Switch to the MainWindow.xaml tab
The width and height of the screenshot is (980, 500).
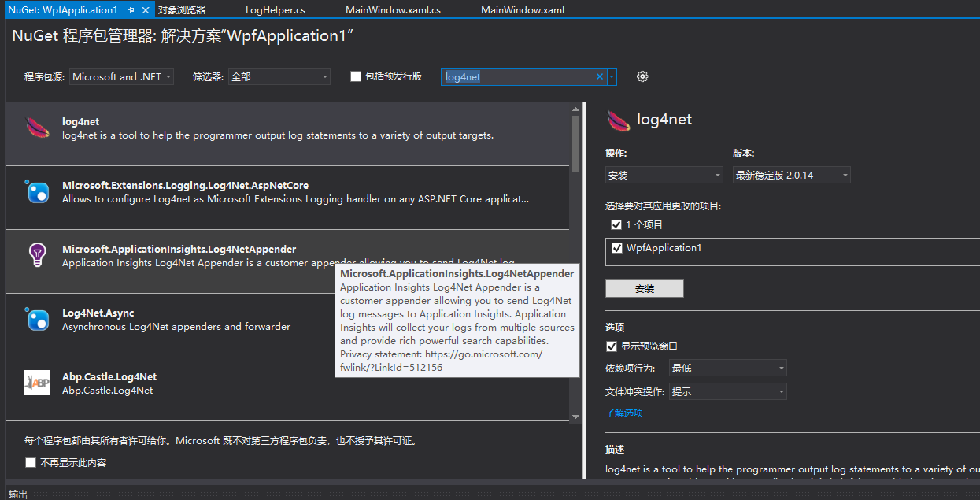click(522, 10)
